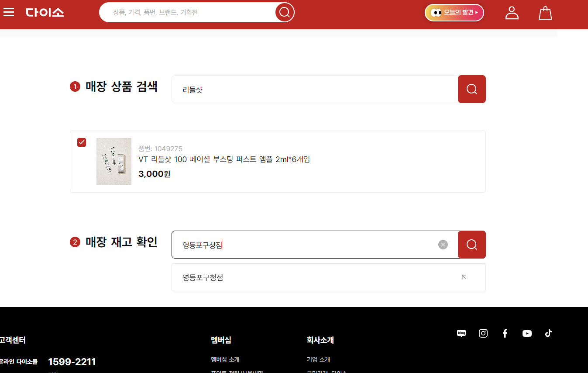This screenshot has height=373, width=588.
Task: Click the 온라인 다이소몰 label
Action: (x=18, y=362)
